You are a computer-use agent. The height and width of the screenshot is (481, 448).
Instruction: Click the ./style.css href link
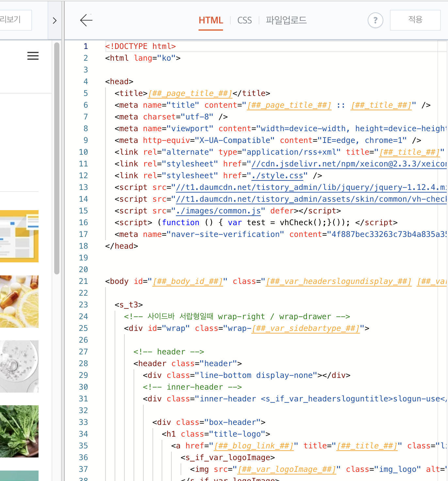coord(277,176)
